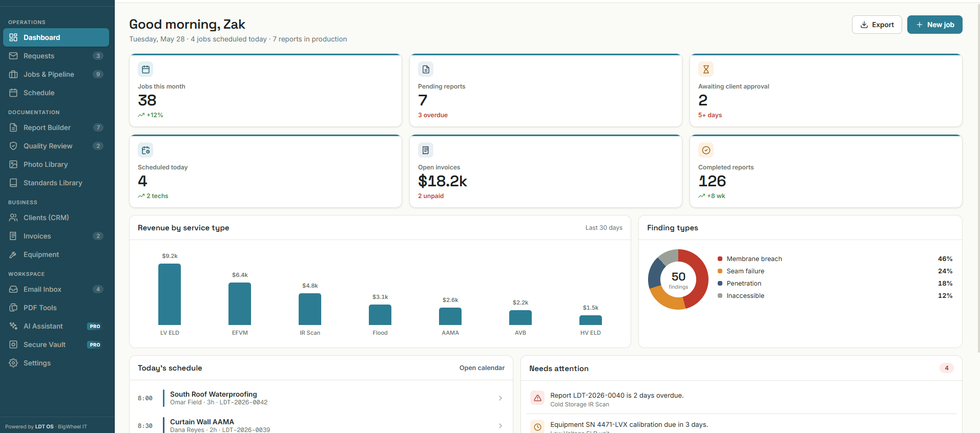980x433 pixels.
Task: Click the calendar icon on Jobs this month card
Action: coord(145,69)
